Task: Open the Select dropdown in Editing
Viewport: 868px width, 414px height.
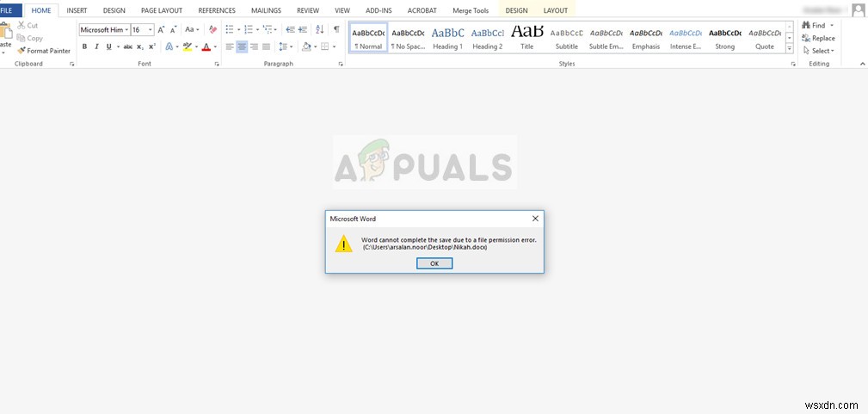Action: [x=819, y=51]
